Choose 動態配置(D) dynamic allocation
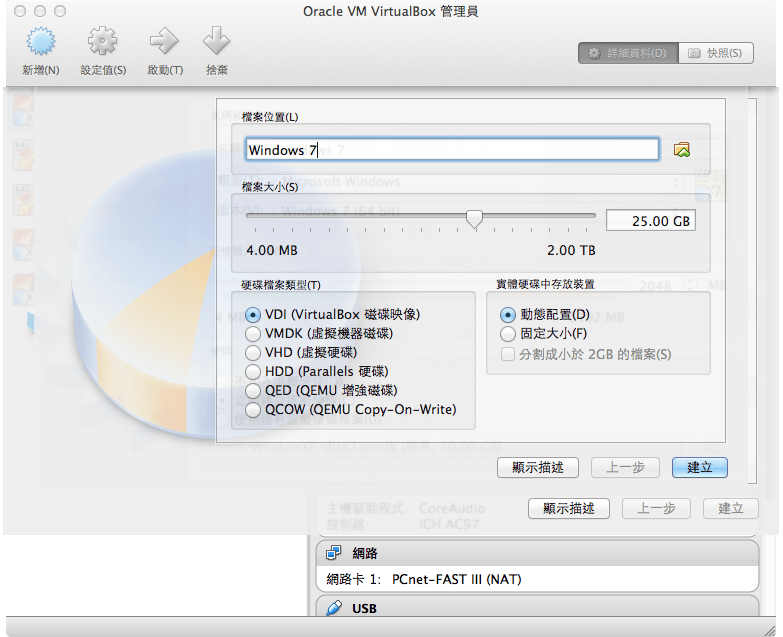The image size is (783, 637). (x=507, y=315)
